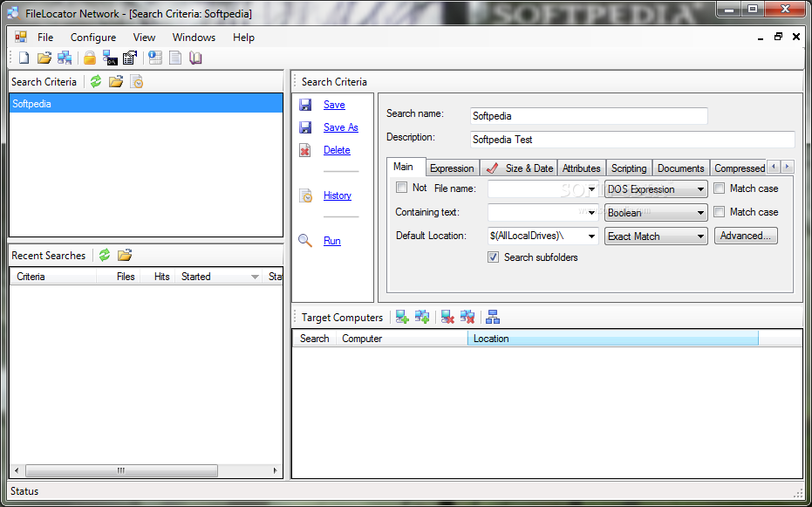Refresh the Recent Searches list

[105, 255]
